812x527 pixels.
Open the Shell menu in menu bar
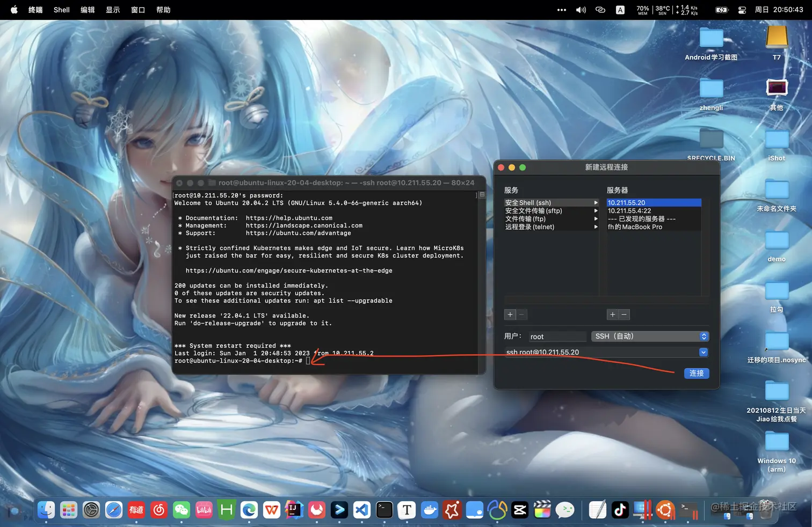point(61,9)
